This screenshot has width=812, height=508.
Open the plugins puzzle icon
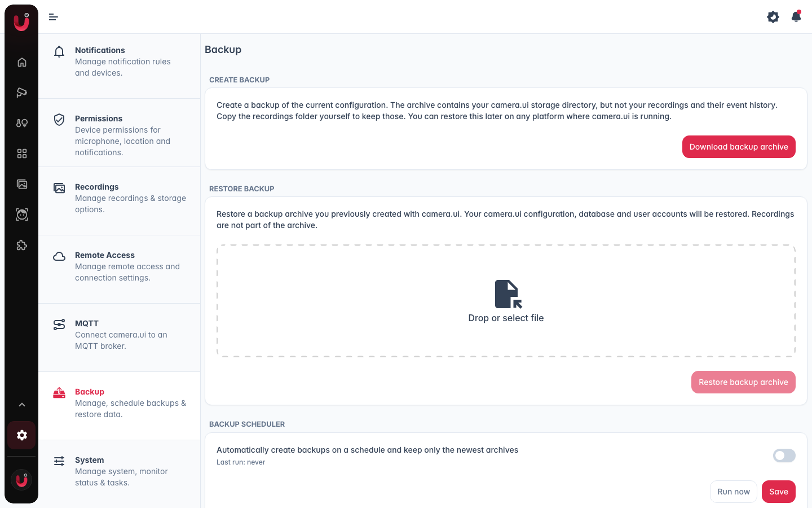coord(22,245)
